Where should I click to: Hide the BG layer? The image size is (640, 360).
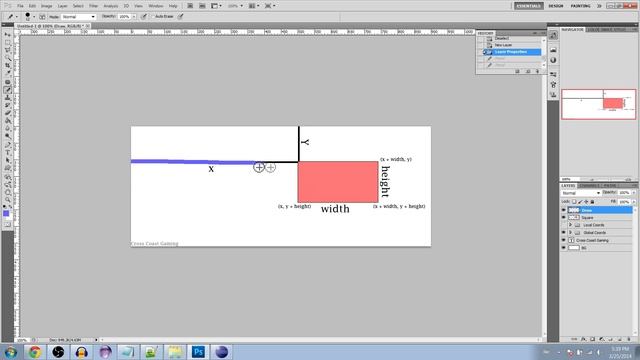pos(564,248)
